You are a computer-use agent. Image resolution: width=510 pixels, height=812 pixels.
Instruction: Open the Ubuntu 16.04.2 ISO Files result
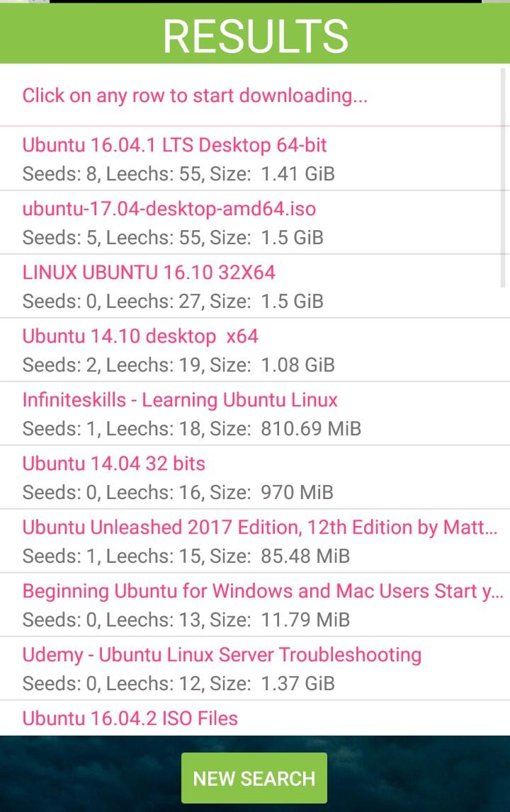pyautogui.click(x=130, y=719)
